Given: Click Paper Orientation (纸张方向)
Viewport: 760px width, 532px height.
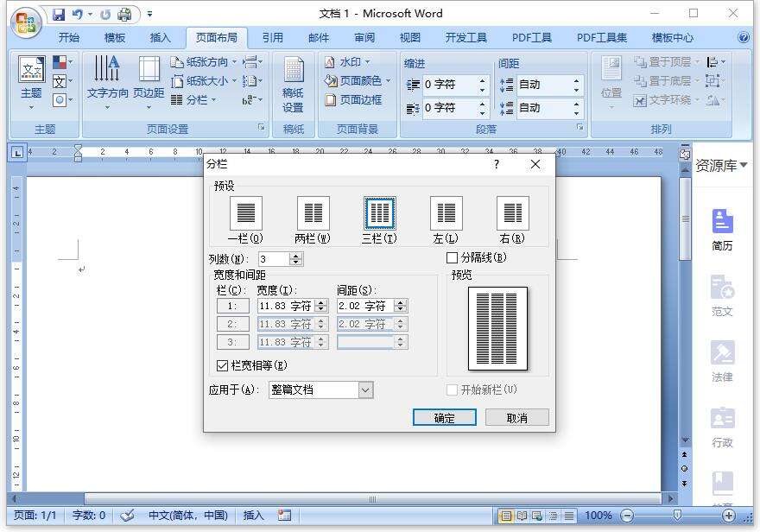Looking at the screenshot, I should 203,62.
